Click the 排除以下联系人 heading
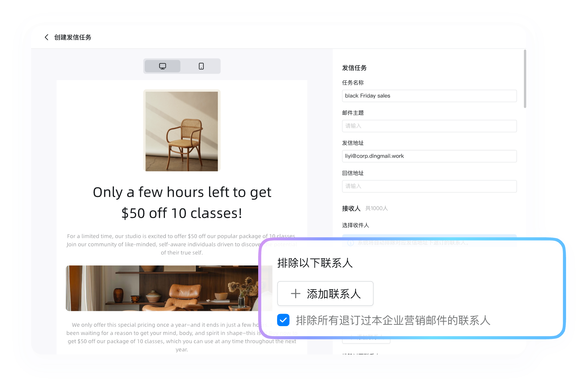The height and width of the screenshot is (391, 588). point(315,263)
